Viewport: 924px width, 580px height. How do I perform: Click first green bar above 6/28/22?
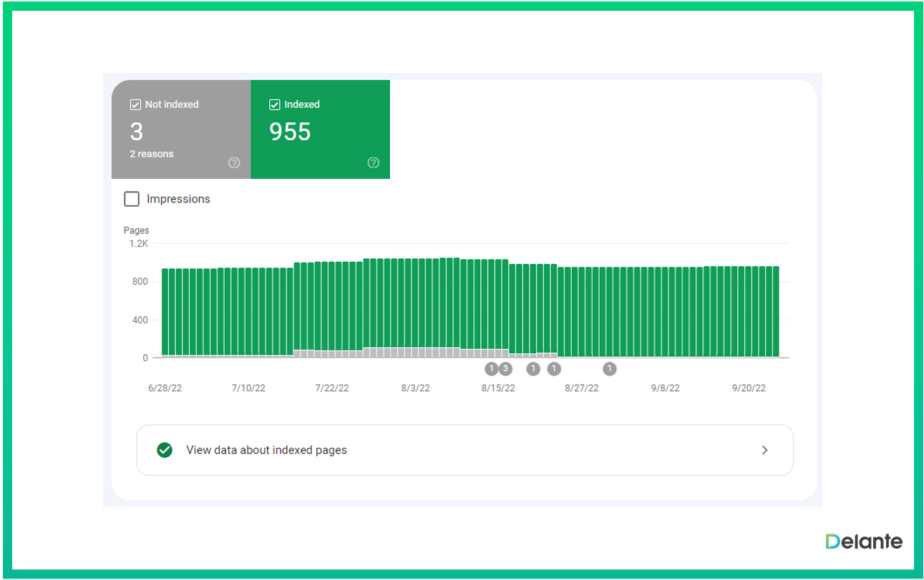(x=165, y=311)
